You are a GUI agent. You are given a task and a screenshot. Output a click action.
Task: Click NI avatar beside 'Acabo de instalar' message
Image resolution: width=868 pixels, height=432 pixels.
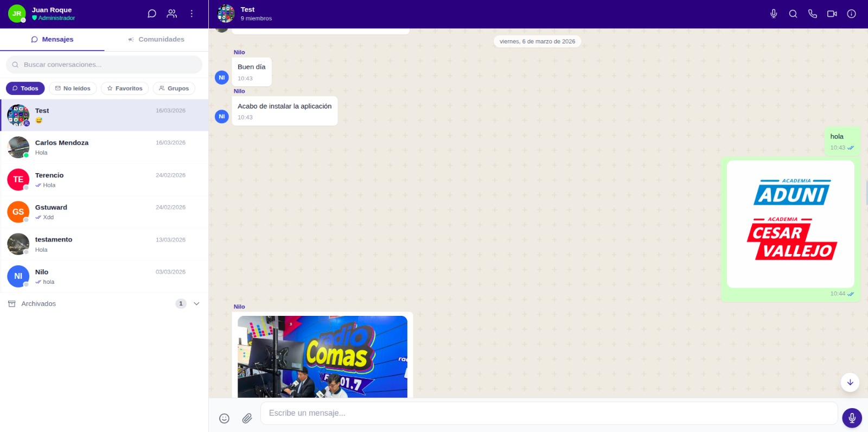[x=222, y=116]
